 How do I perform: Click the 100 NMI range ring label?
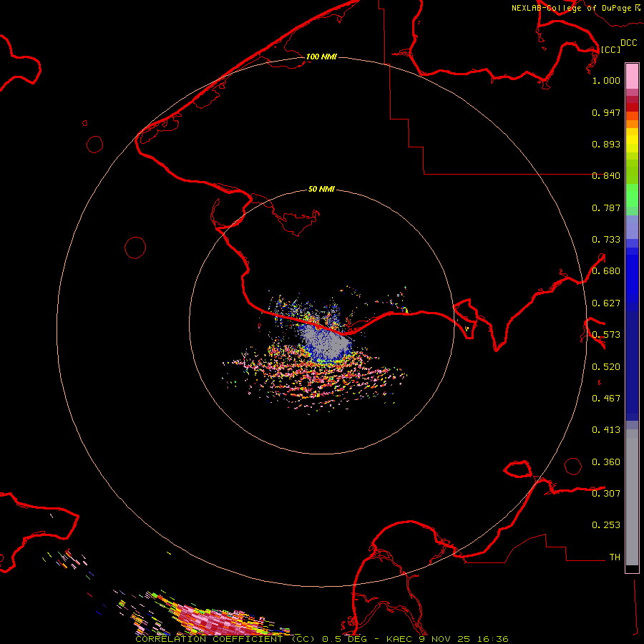[x=321, y=57]
